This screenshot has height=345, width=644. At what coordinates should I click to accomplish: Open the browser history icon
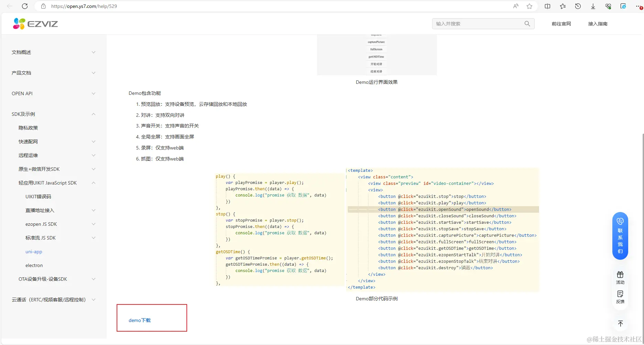click(578, 6)
